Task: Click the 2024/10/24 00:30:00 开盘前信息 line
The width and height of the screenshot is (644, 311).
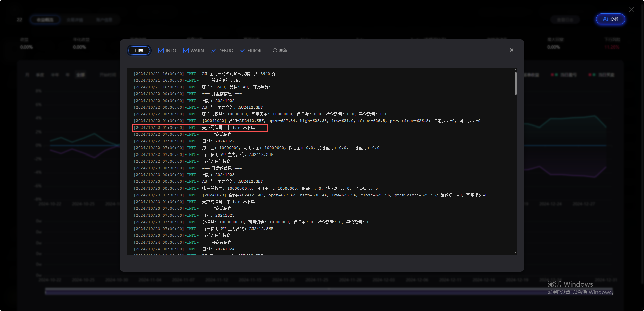Action: (188, 242)
